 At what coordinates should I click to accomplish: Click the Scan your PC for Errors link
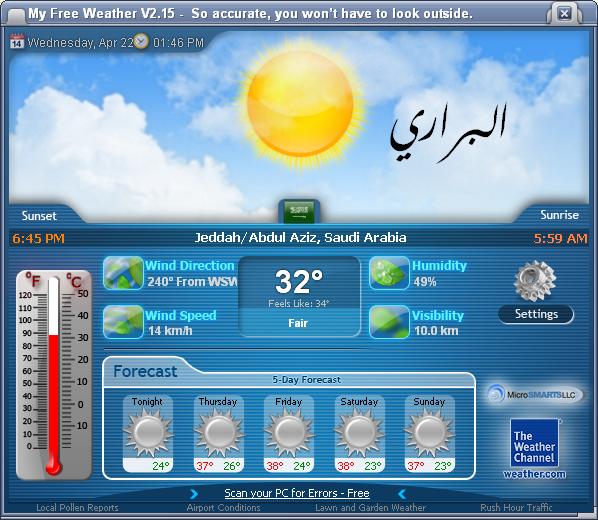(x=297, y=493)
